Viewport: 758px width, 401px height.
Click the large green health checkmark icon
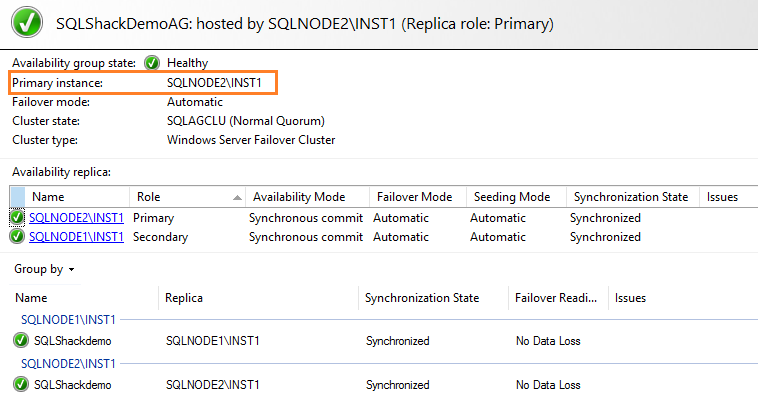[x=23, y=22]
